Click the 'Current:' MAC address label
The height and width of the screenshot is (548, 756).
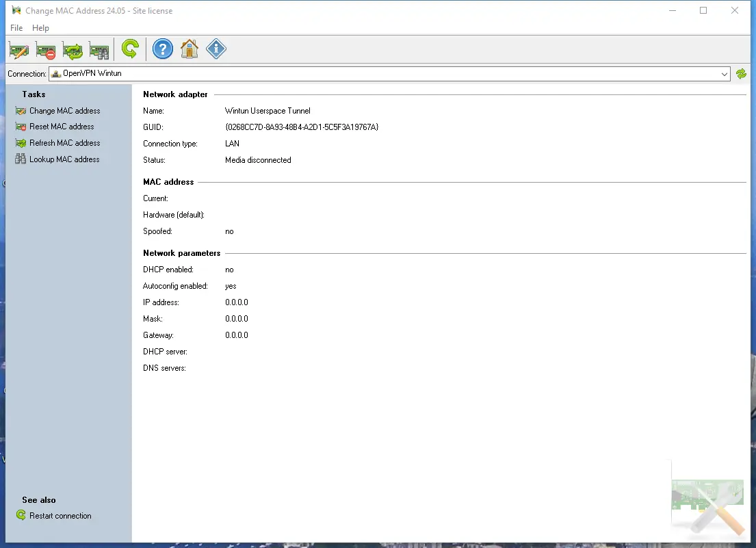[x=155, y=198]
